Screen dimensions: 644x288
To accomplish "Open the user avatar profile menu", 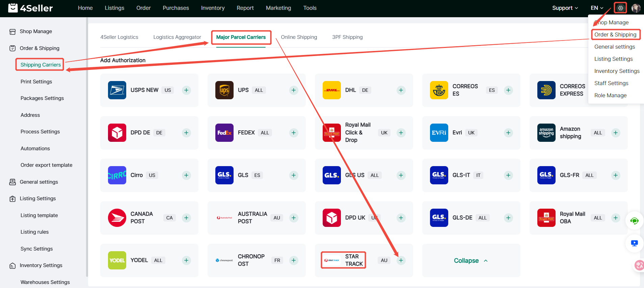I will tap(636, 8).
